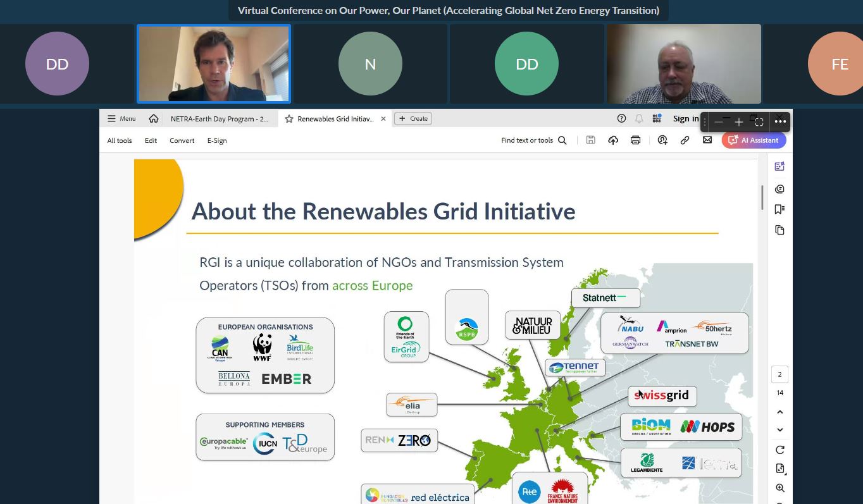863x504 pixels.
Task: Toggle full-screen icon in floating zoom bar
Action: click(759, 122)
